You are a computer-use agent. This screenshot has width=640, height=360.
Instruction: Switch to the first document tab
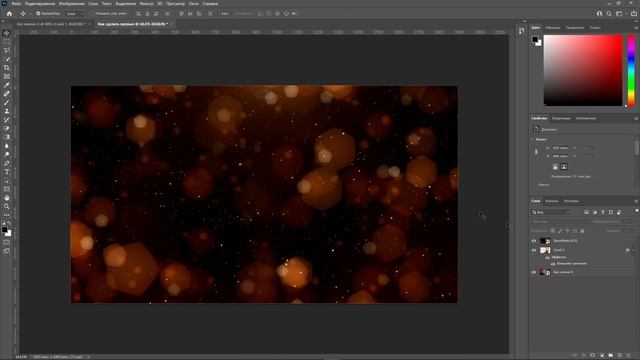51,24
